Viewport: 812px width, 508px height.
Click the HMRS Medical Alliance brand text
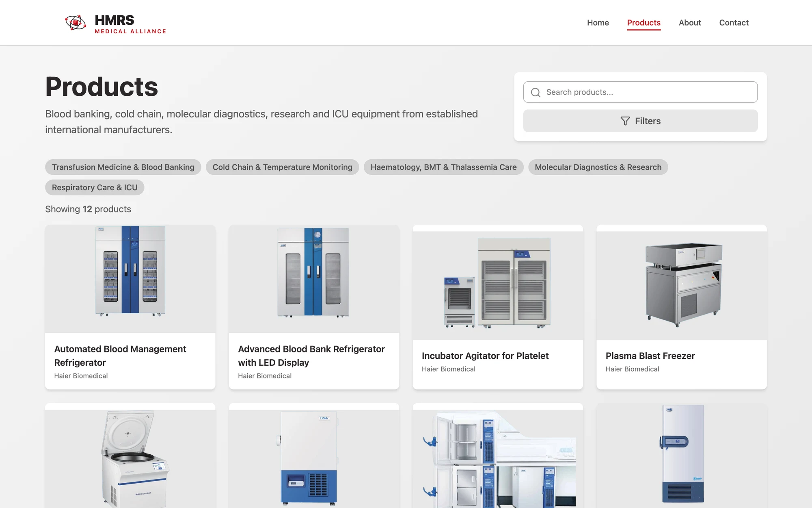130,24
